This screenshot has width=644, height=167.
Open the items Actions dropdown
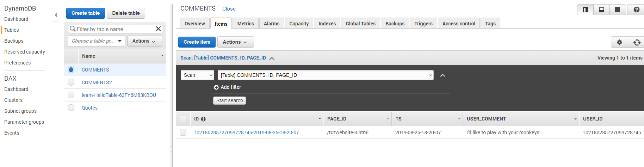pos(235,42)
